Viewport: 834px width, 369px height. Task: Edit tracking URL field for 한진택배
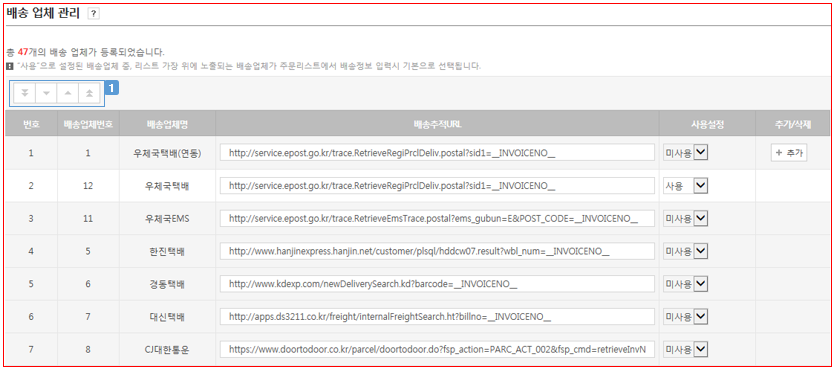[437, 251]
